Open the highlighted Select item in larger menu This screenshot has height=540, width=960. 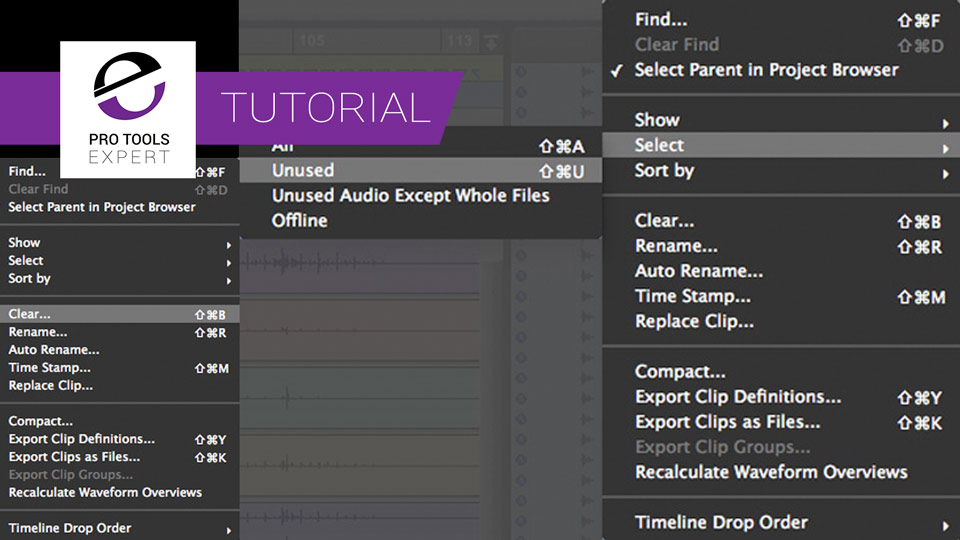[x=781, y=145]
